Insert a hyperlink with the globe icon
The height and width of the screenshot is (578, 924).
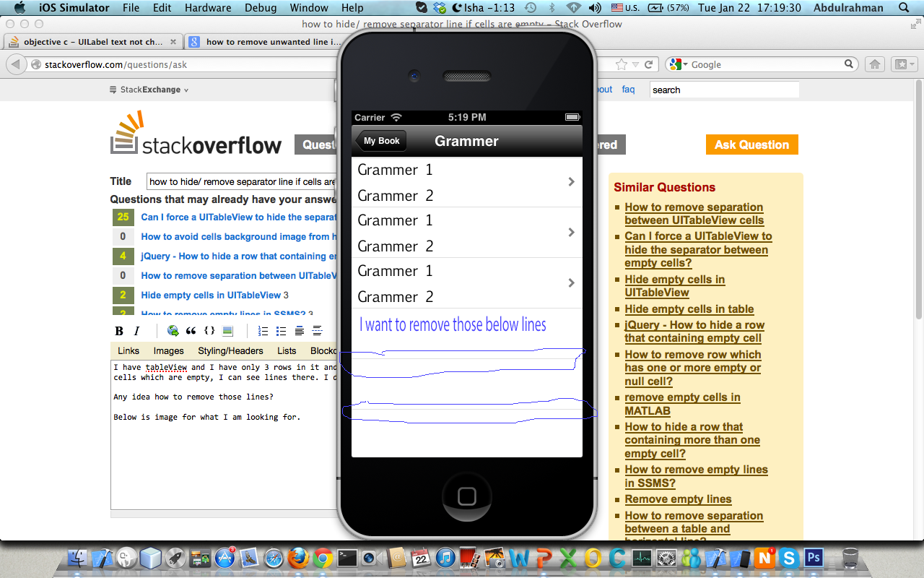click(173, 331)
